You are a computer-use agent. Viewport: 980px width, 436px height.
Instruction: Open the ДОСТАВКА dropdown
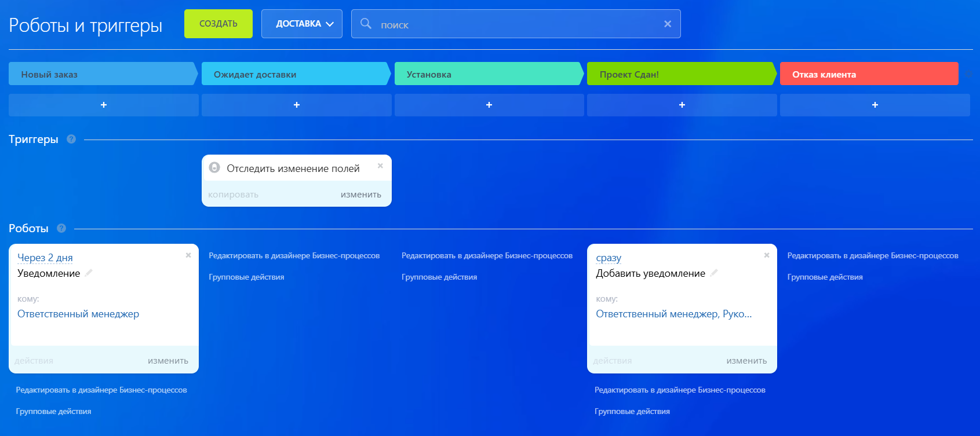pos(302,24)
